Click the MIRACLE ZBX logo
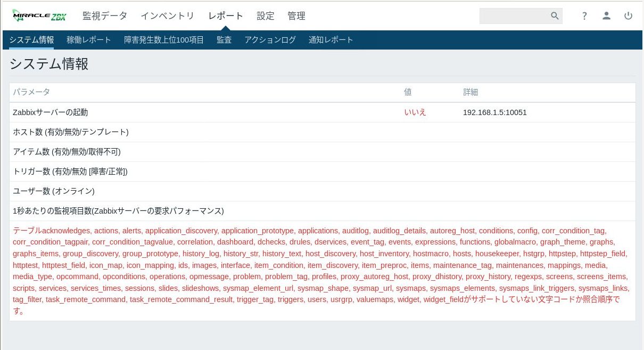The image size is (644, 350). pos(39,16)
